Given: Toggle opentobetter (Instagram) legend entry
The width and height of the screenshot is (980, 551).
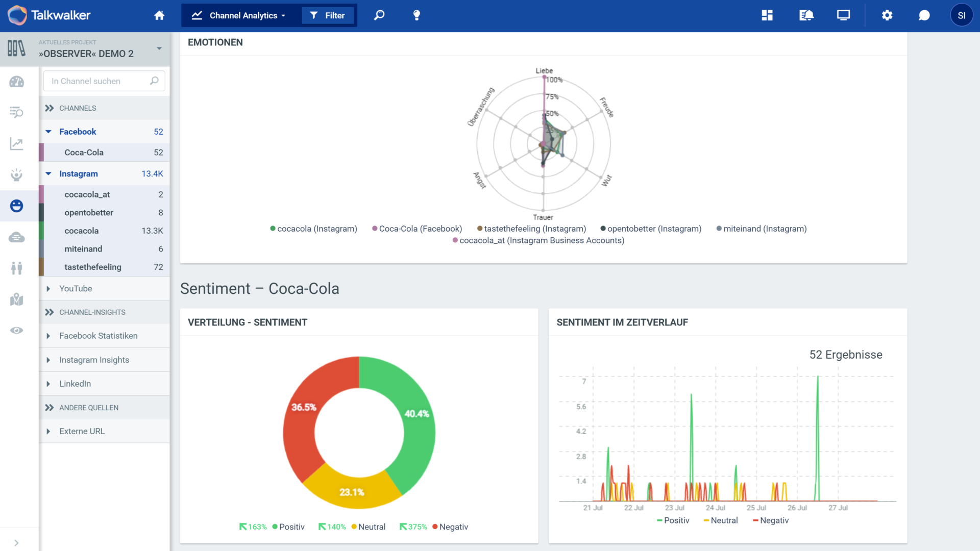Looking at the screenshot, I should click(651, 229).
